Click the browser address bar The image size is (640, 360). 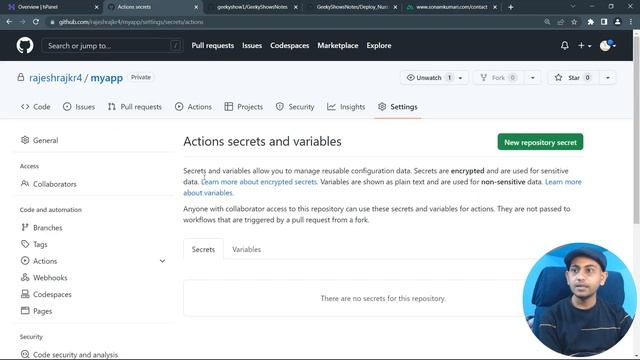(294, 22)
